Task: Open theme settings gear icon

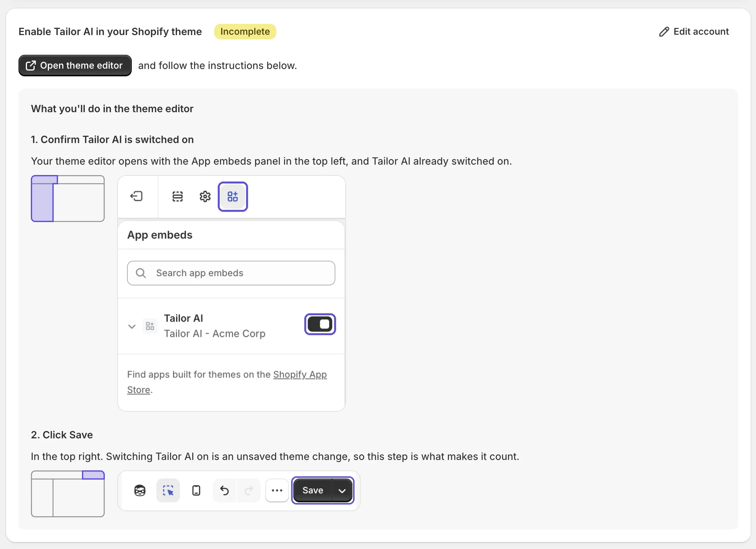Action: pyautogui.click(x=205, y=197)
